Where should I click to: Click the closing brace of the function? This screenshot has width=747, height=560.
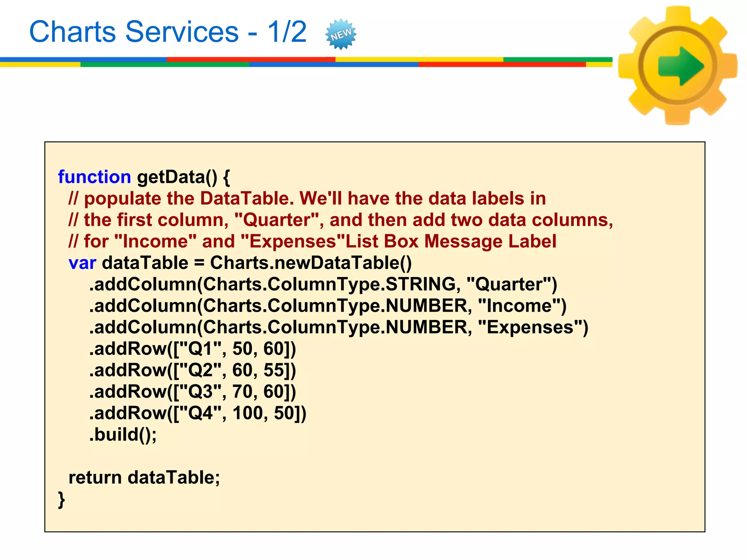point(62,500)
